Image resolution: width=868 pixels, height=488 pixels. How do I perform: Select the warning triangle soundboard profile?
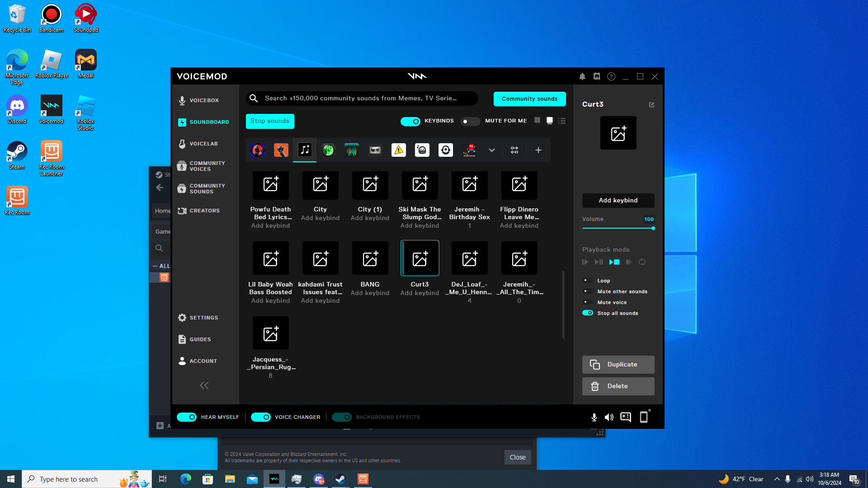point(398,150)
